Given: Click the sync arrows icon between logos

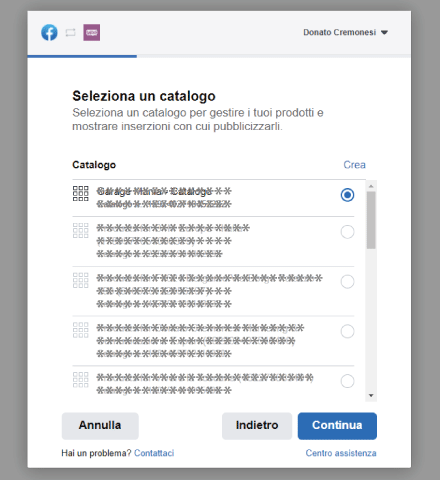Looking at the screenshot, I should coord(70,33).
